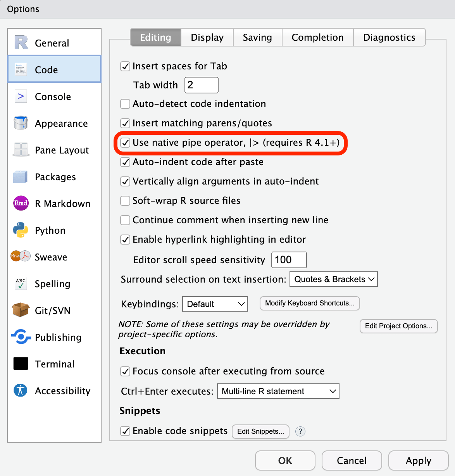Select the Spelling ABC icon
The image size is (455, 476).
tap(20, 283)
